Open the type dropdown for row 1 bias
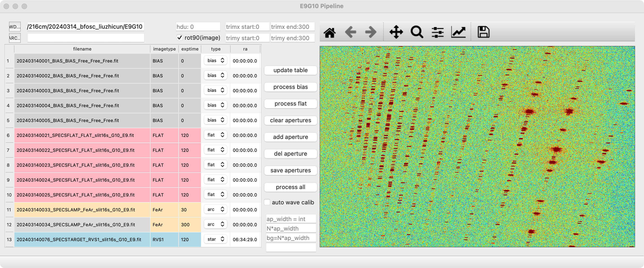Image resolution: width=644 pixels, height=268 pixels. tap(215, 61)
